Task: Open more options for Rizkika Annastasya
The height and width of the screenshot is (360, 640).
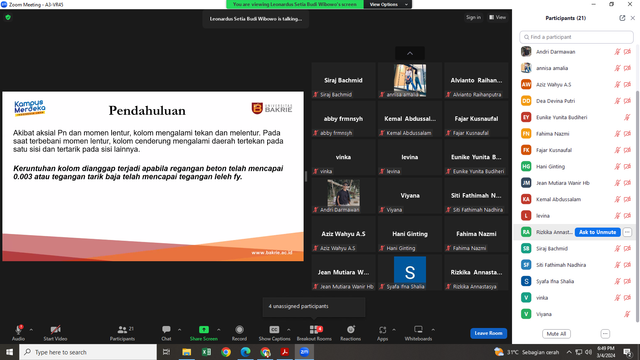Action: (x=627, y=232)
